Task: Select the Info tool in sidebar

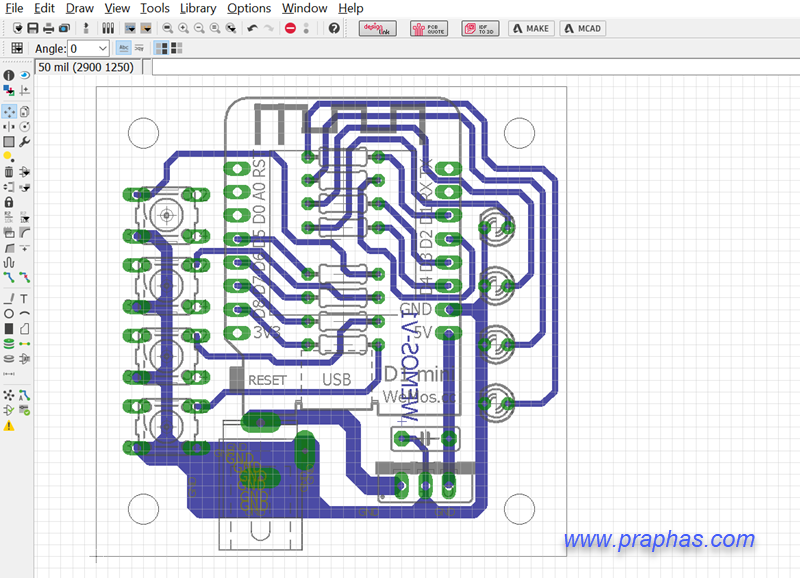Action: 9,75
